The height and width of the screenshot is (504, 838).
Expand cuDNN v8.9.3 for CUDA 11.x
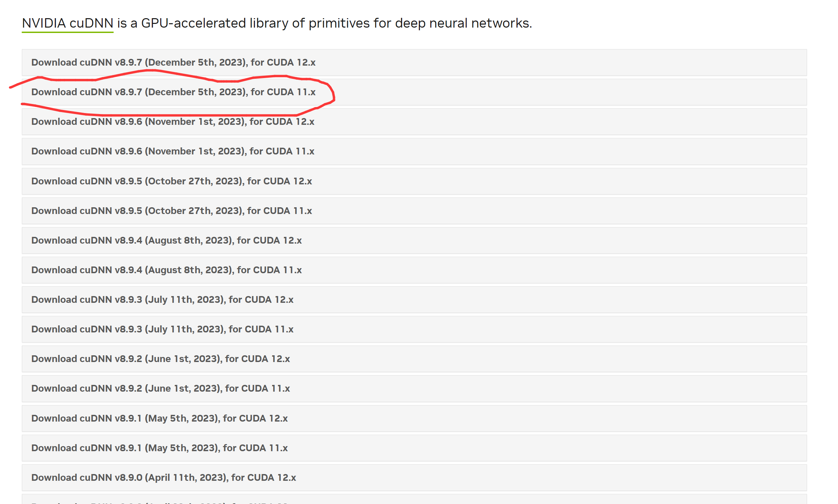[414, 329]
